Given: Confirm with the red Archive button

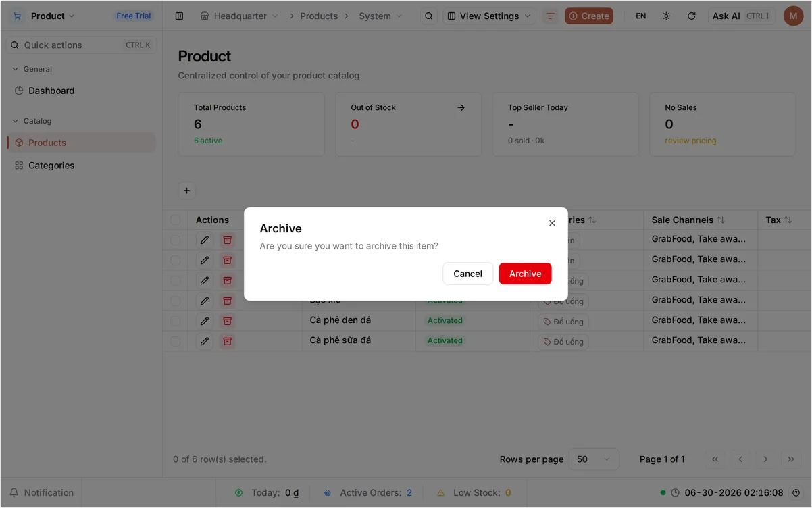Looking at the screenshot, I should pyautogui.click(x=525, y=274).
